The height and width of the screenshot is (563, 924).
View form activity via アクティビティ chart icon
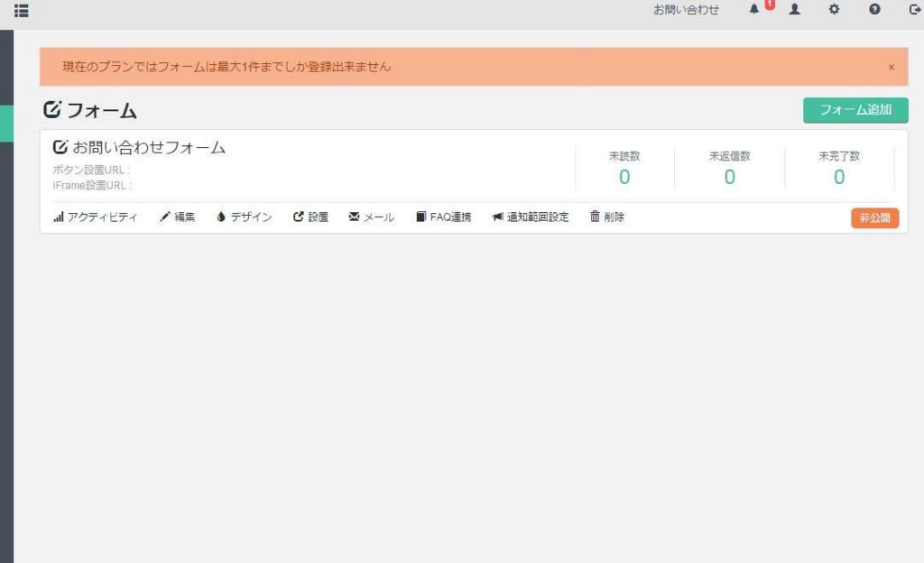point(94,217)
